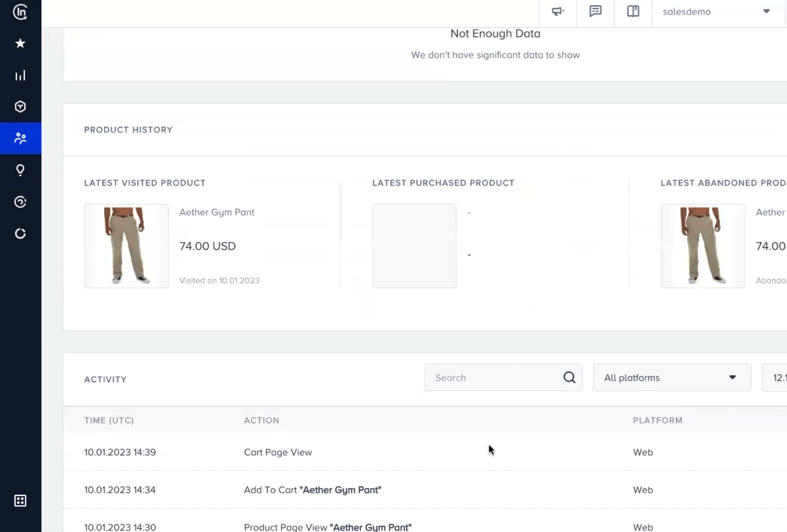Open the All platforms dropdown
This screenshot has height=532, width=787.
pos(672,377)
